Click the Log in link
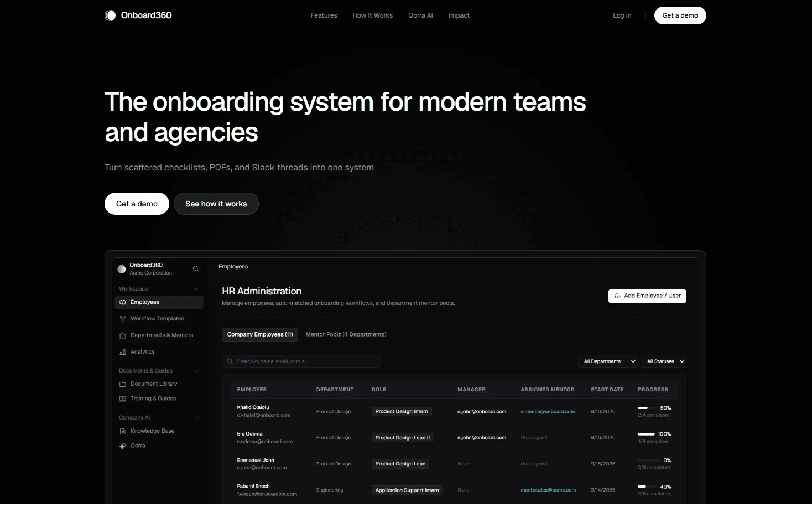Viewport: 812px width, 507px height. 622,15
